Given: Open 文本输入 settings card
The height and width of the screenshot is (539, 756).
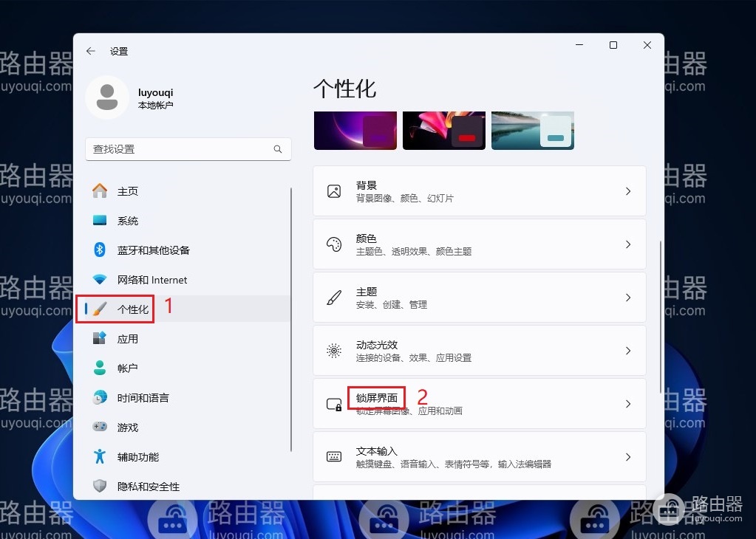Looking at the screenshot, I should [x=480, y=456].
